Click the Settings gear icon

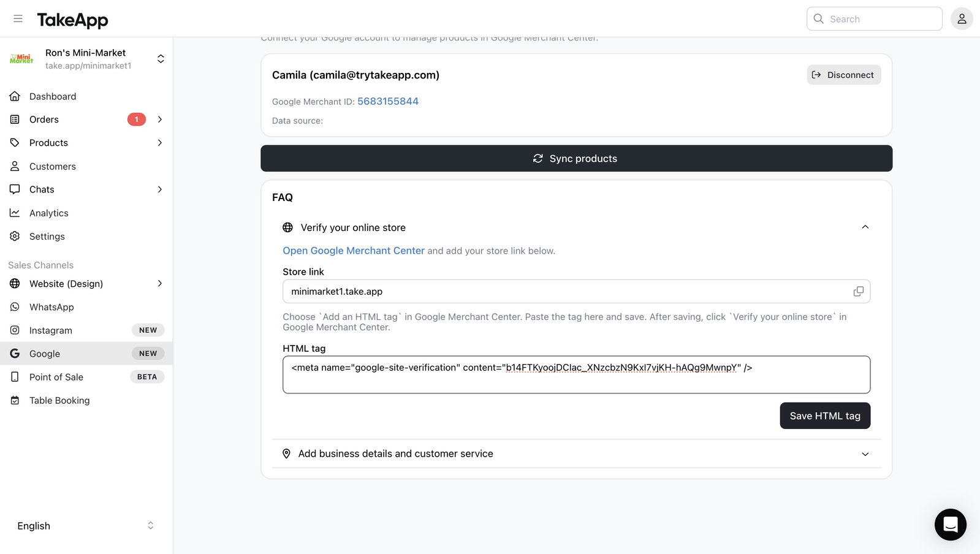point(15,236)
